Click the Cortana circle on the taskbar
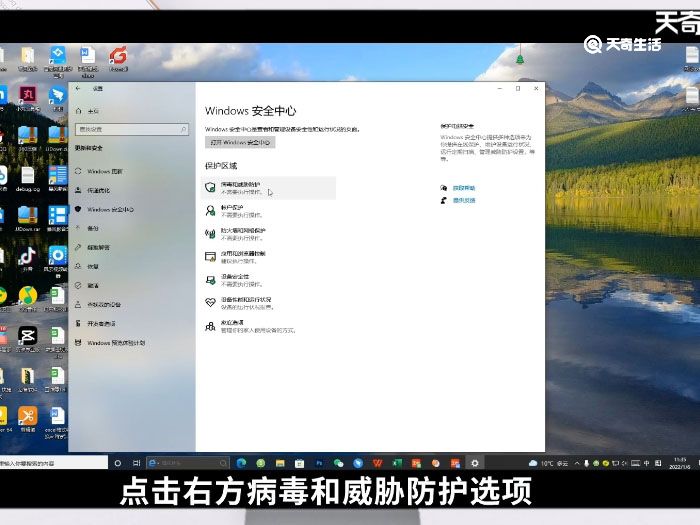The width and height of the screenshot is (700, 525). click(118, 463)
